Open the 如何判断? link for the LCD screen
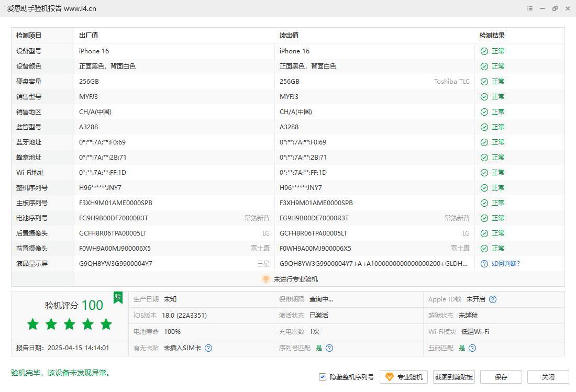 pos(505,264)
